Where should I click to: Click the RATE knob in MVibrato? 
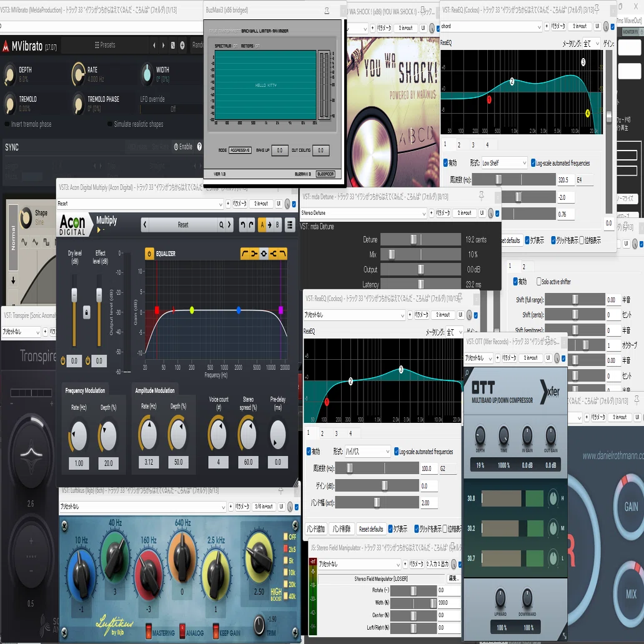pos(78,74)
